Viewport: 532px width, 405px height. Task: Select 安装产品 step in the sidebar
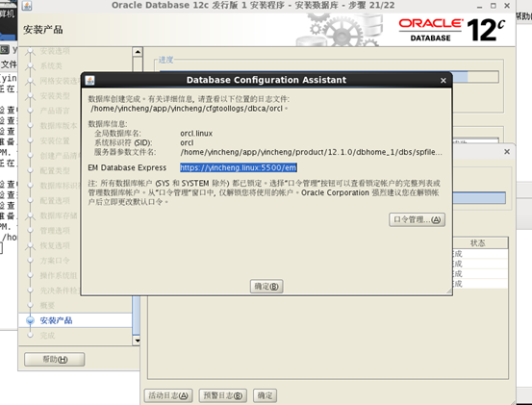point(56,320)
